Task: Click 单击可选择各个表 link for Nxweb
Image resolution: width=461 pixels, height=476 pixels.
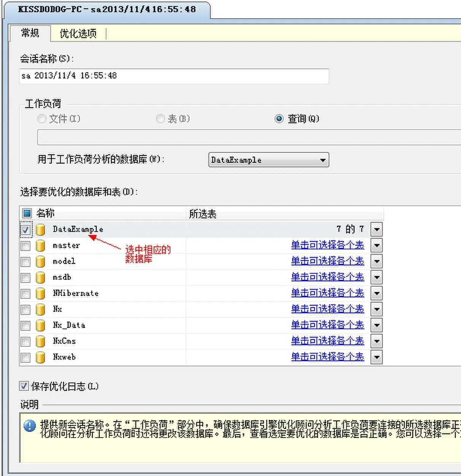Action: click(x=327, y=357)
